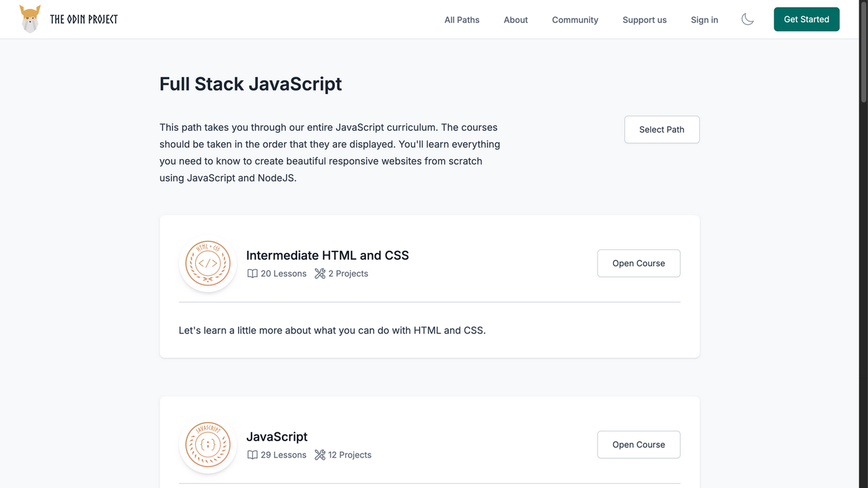Viewport: 868px width, 488px height.
Task: Click the book icon beside 20 Lessons
Action: [252, 274]
